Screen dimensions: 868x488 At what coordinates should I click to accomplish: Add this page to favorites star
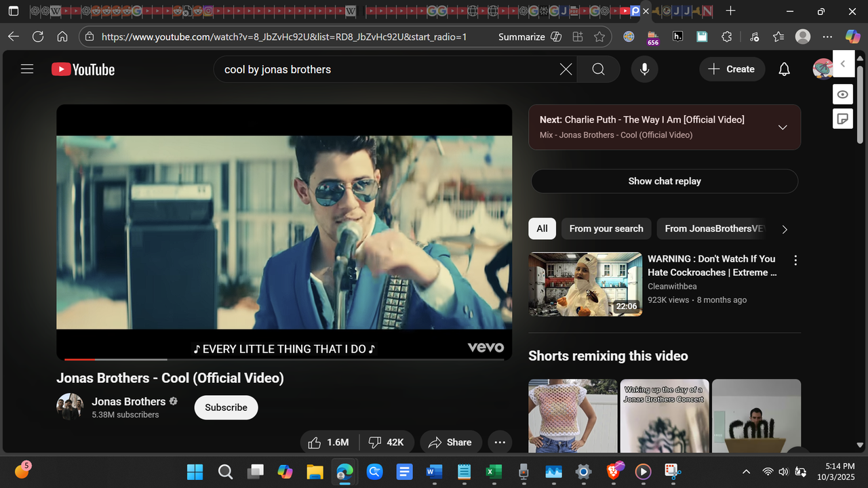(x=599, y=37)
